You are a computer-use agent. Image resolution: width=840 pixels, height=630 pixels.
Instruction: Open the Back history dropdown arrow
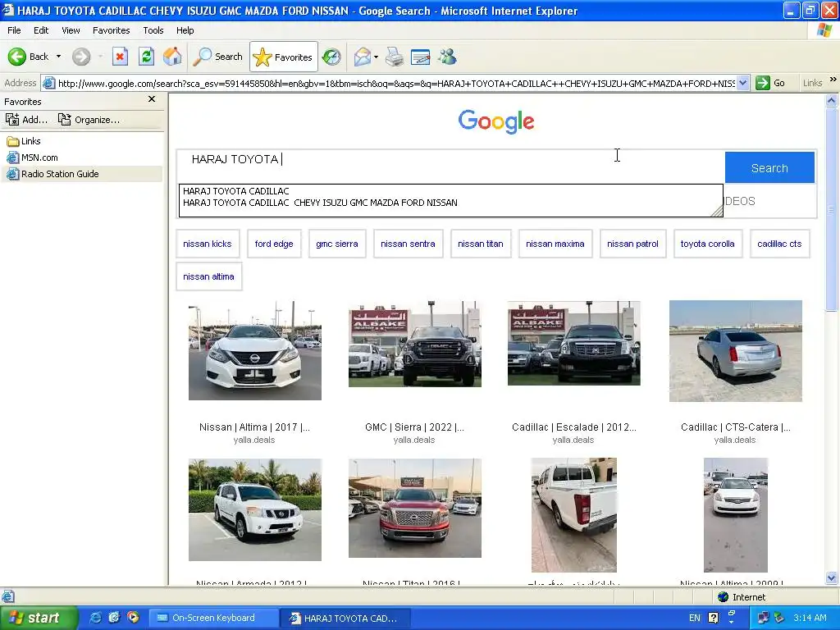58,57
